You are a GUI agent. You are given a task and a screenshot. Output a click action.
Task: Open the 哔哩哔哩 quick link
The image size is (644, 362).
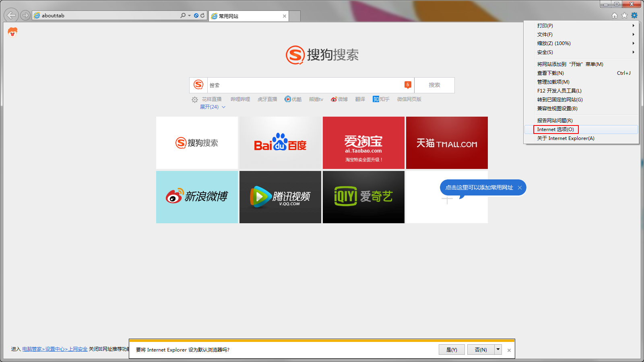point(240,99)
